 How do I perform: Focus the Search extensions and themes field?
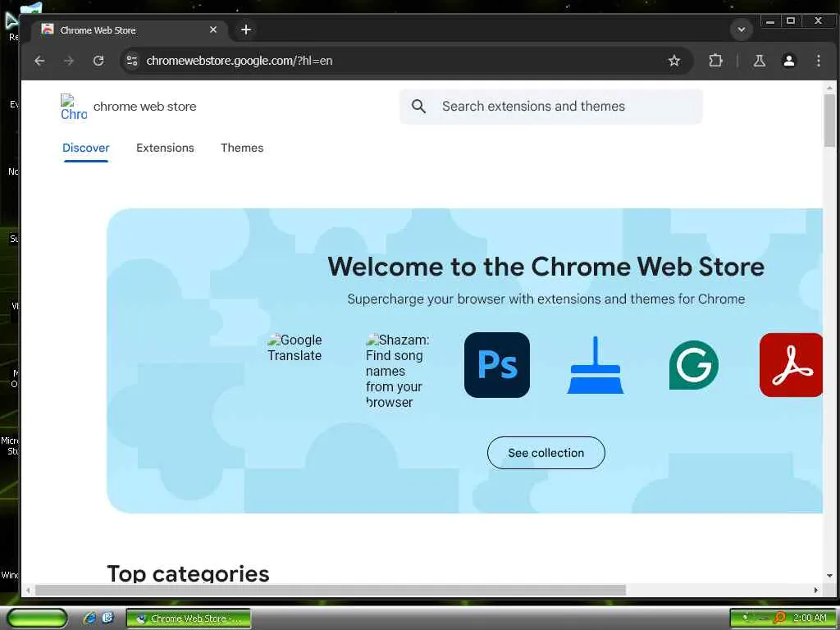point(550,106)
